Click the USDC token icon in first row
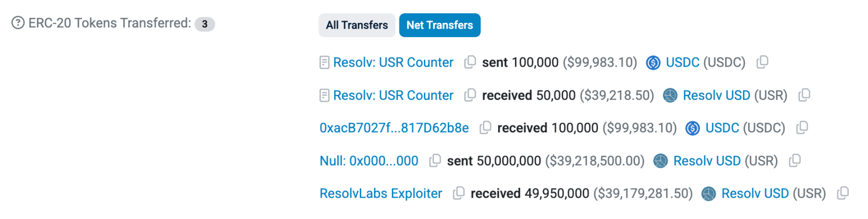The image size is (868, 219). [x=653, y=63]
